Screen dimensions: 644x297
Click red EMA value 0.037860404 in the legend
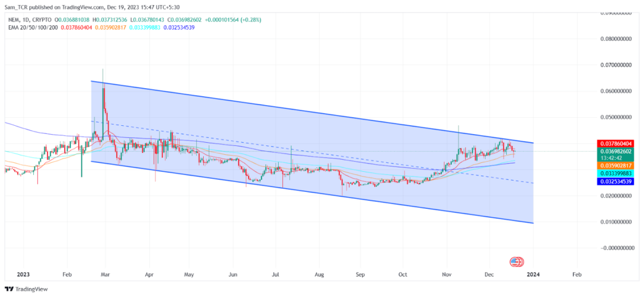[76, 27]
